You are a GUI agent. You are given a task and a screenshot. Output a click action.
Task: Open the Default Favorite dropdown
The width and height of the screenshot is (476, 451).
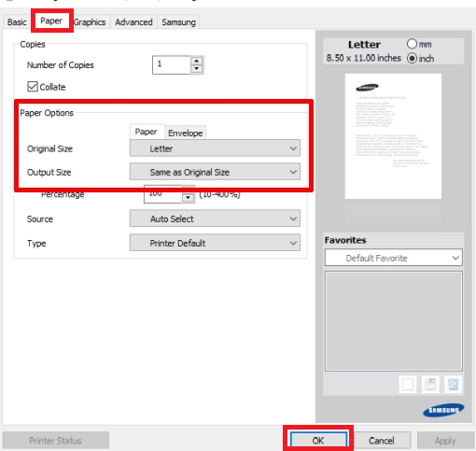394,258
